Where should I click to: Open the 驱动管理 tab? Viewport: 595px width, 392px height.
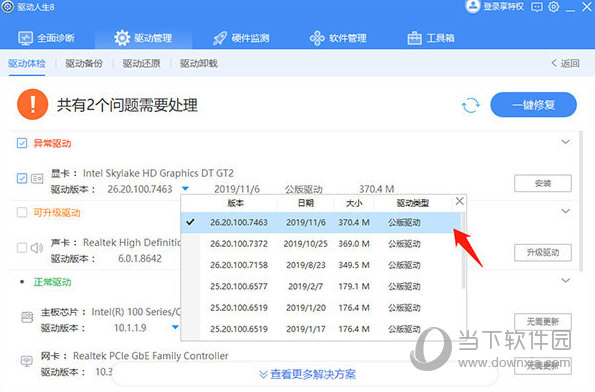[x=143, y=38]
